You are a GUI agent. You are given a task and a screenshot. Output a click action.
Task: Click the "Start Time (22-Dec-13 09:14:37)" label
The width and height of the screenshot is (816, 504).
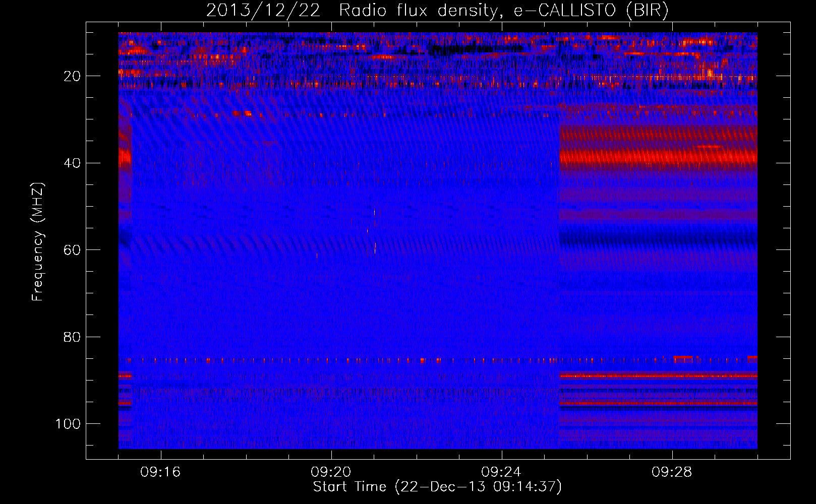tap(437, 487)
